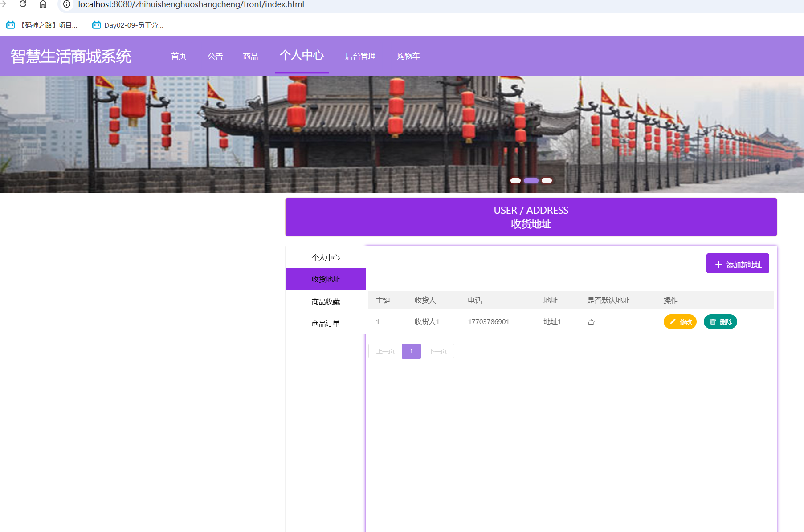Screen dimensions: 804x532
Task: Click the 删除 button for 收货人1
Action: pos(720,321)
